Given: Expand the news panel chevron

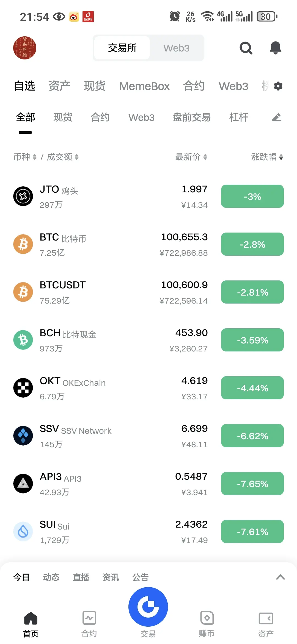Looking at the screenshot, I should [x=280, y=577].
